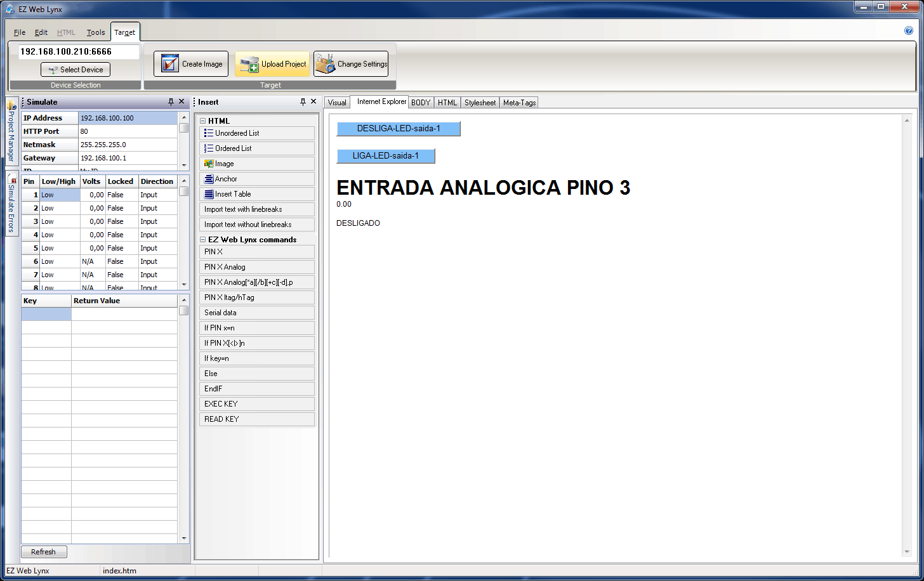Click the Insert Table item
Image resolution: width=924 pixels, height=581 pixels.
point(257,194)
